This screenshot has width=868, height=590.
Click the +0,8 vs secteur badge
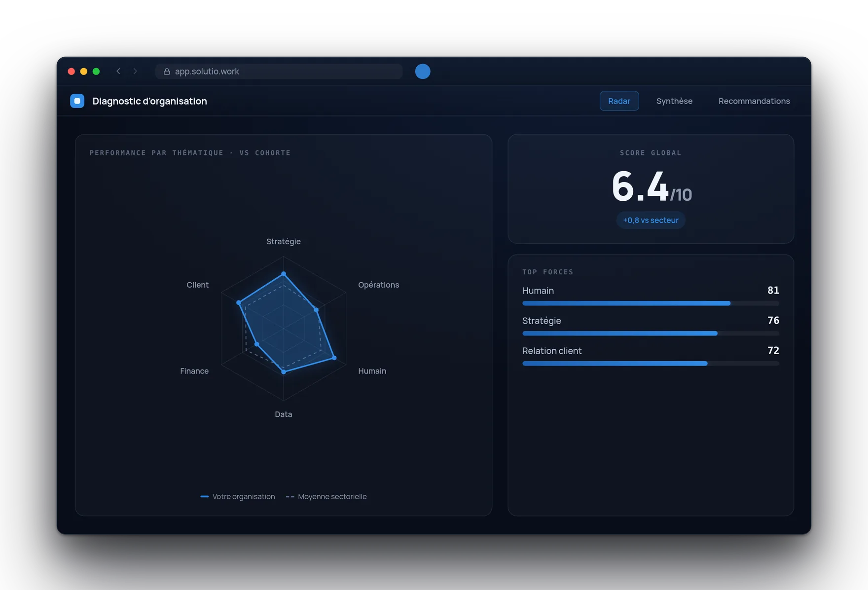click(651, 220)
